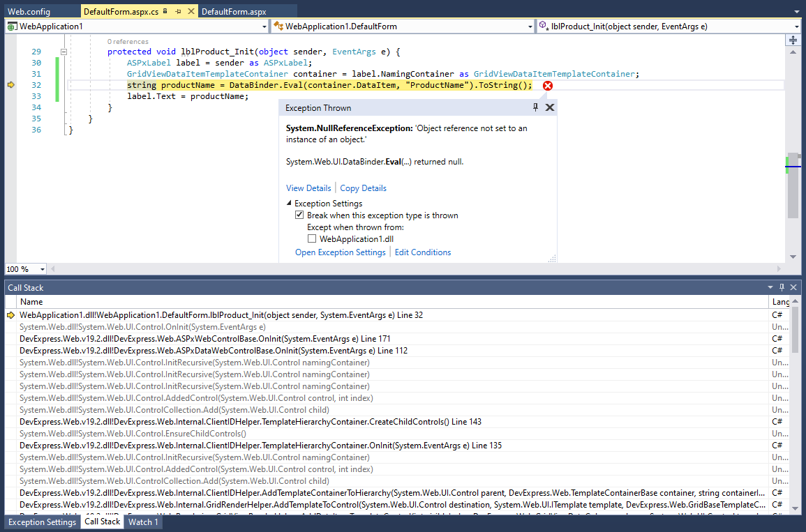Open the Call Stack window options arrow
The width and height of the screenshot is (806, 532).
770,287
